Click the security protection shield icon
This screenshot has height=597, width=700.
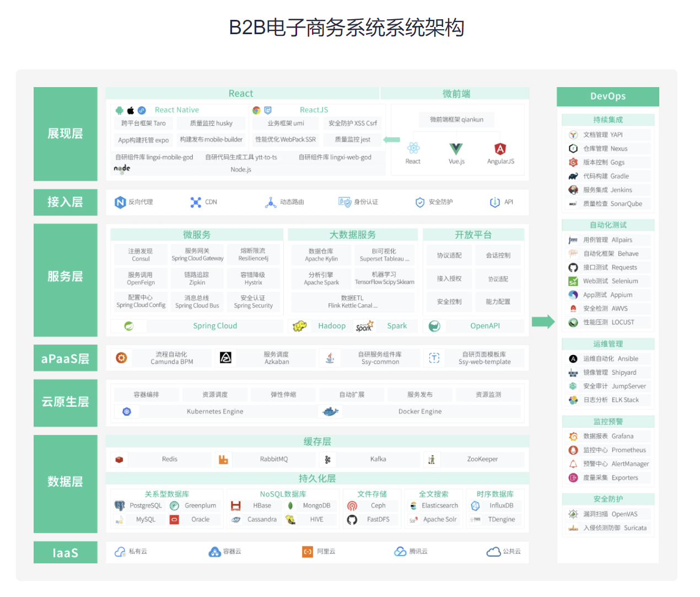coord(420,202)
